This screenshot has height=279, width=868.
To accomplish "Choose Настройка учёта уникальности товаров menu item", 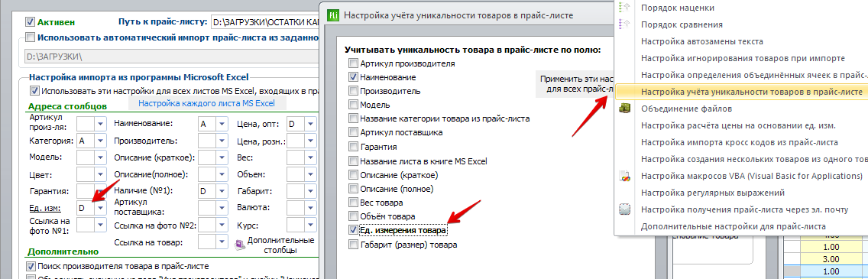I will point(741,92).
